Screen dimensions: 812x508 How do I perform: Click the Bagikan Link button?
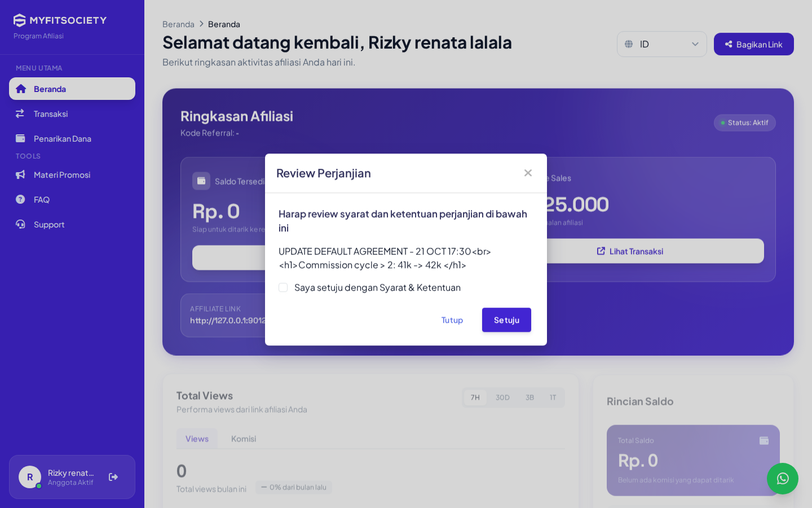pyautogui.click(x=753, y=44)
